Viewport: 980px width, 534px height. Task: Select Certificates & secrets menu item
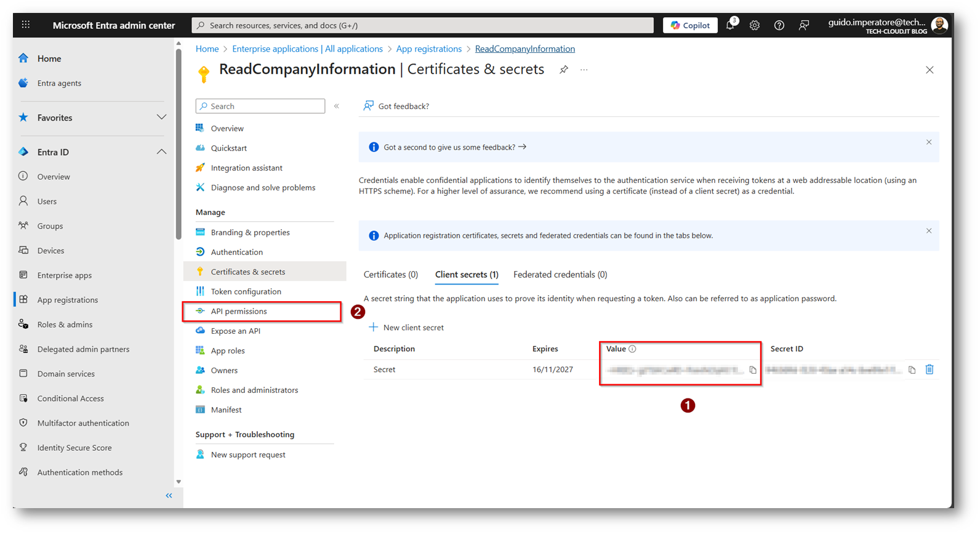point(265,272)
